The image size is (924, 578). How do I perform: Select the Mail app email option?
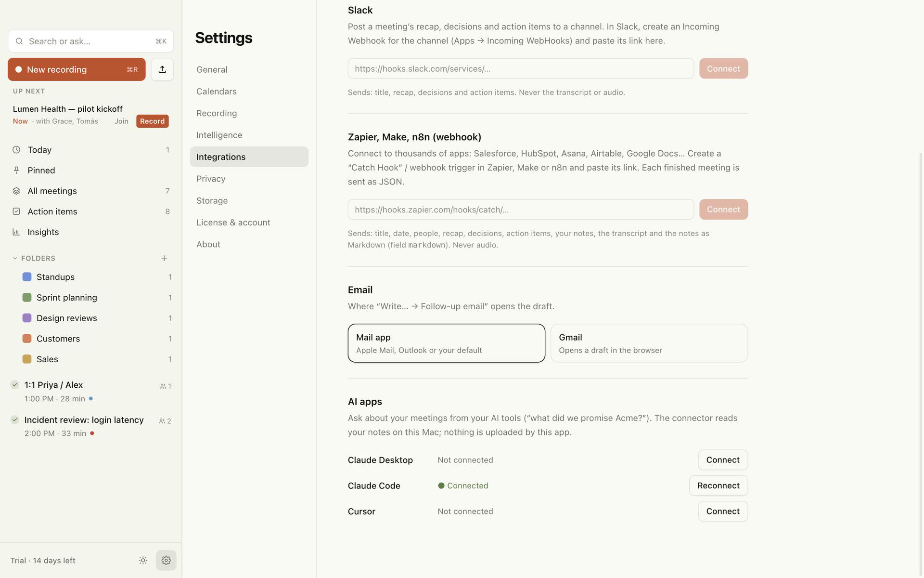(446, 343)
